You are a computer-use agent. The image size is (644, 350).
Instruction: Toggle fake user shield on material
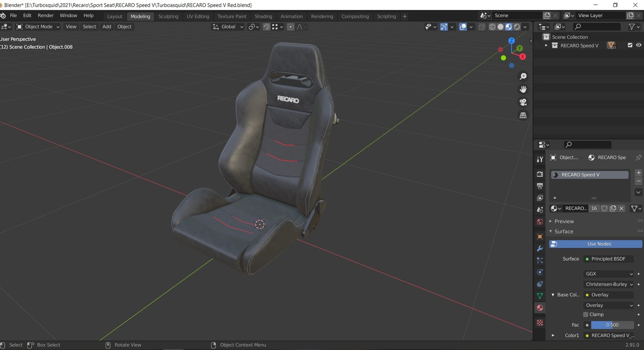pos(604,208)
